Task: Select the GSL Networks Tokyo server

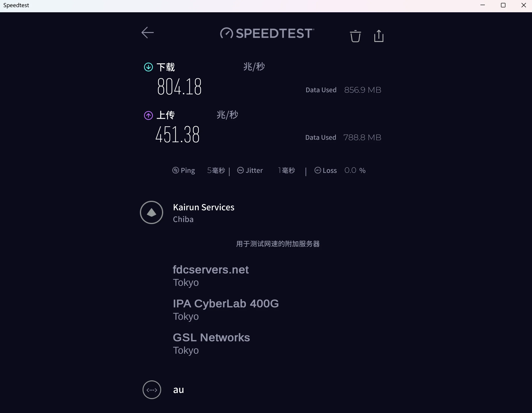Action: [x=211, y=343]
